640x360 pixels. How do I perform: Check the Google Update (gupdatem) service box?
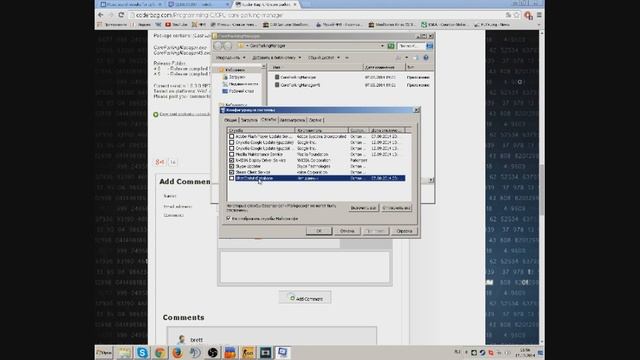tap(231, 149)
